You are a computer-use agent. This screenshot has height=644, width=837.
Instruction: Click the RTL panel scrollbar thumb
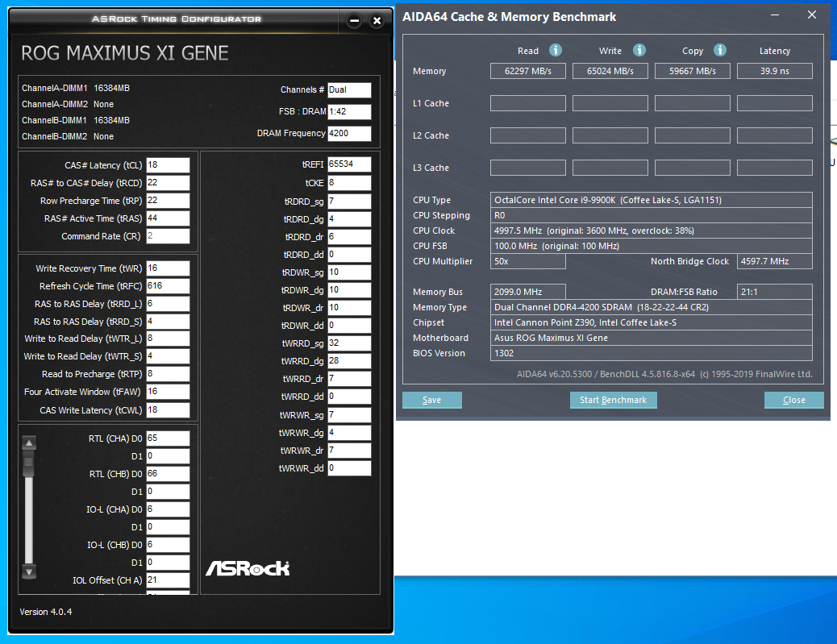pos(29,464)
